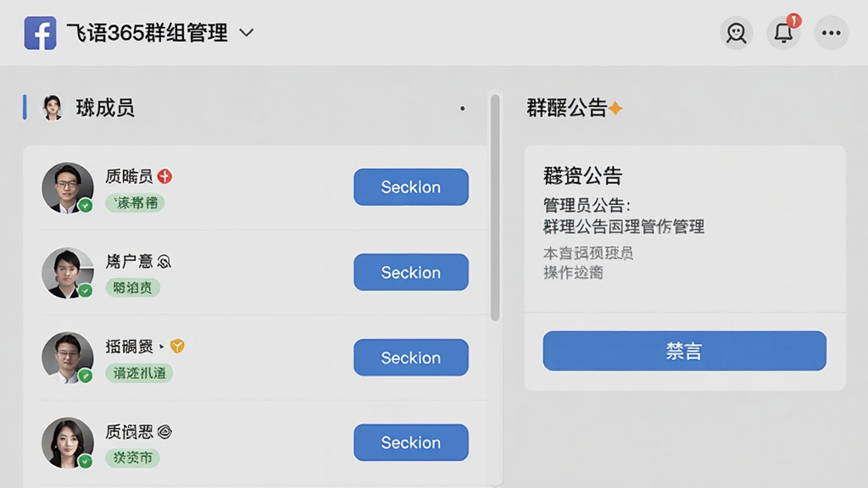Click the spiral icon next to 席户意

(164, 261)
